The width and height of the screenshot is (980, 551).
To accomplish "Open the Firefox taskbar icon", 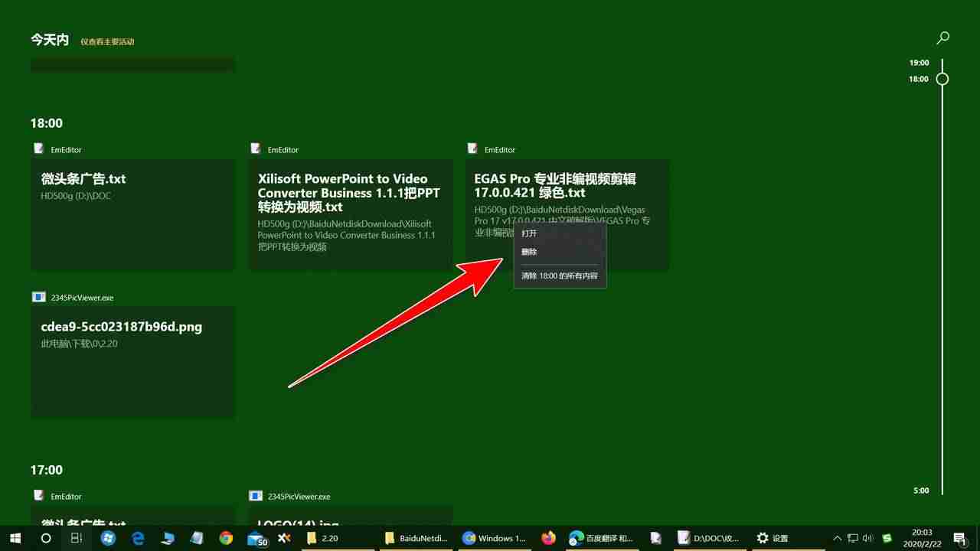I will 548,538.
